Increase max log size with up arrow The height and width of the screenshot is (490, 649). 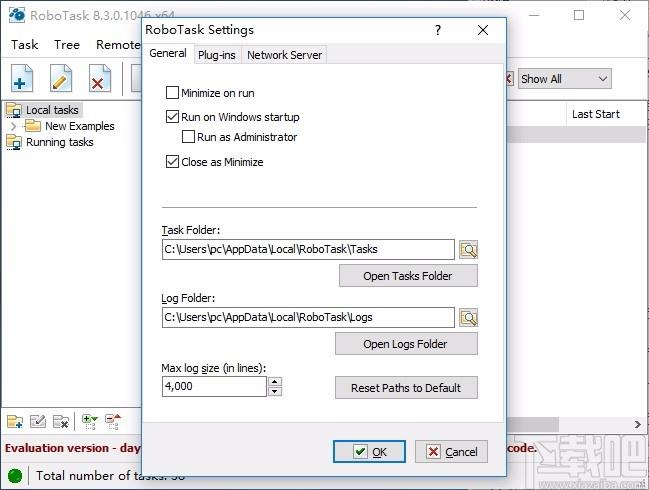275,382
